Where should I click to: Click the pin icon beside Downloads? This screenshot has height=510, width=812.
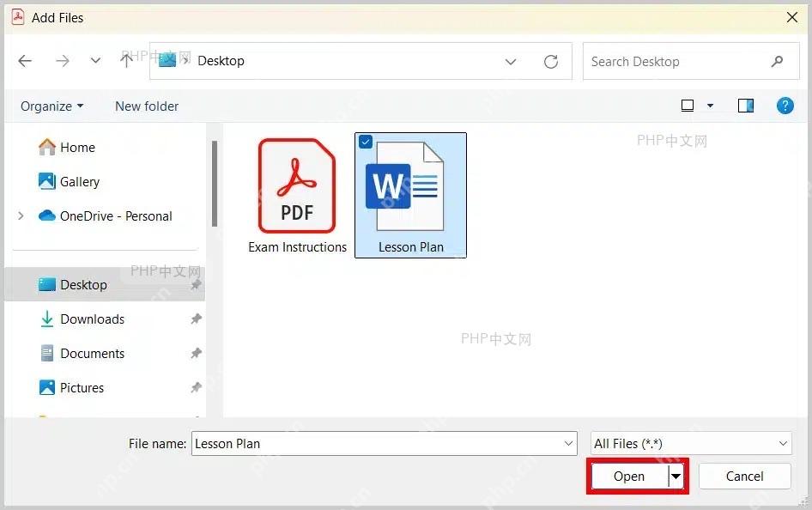click(196, 319)
